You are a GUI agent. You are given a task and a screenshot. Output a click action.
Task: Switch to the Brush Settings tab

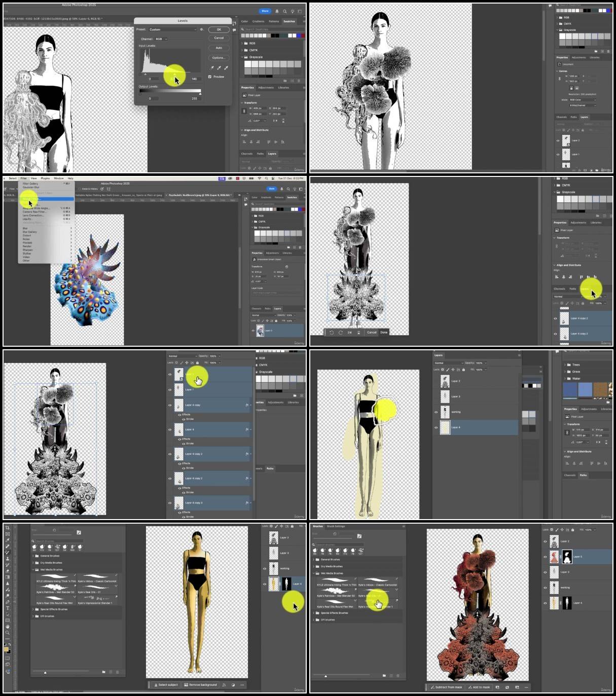click(336, 526)
